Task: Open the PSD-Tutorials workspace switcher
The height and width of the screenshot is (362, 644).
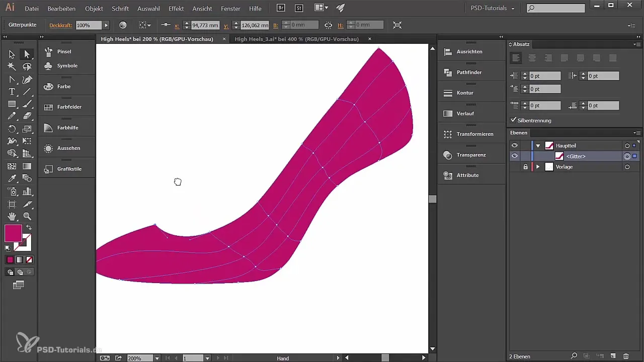Action: (492, 9)
